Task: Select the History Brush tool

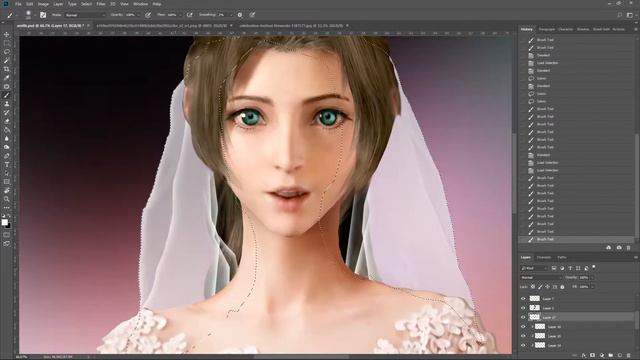Action: point(7,113)
